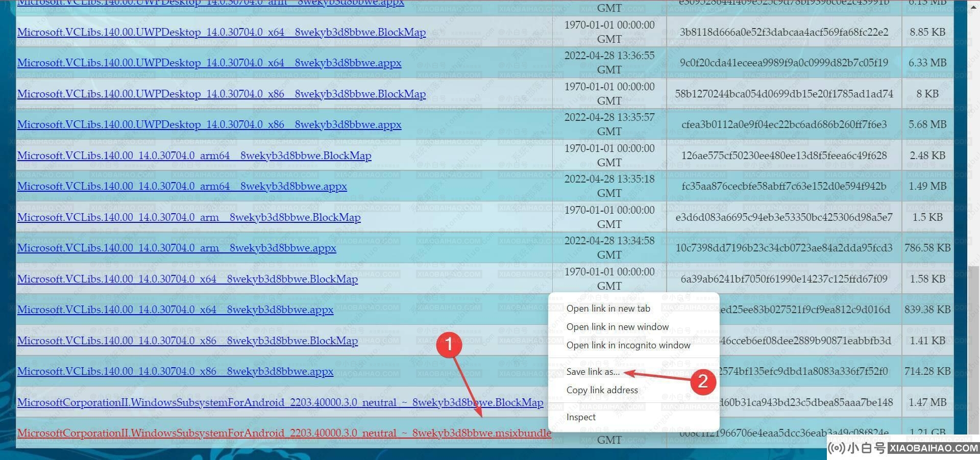The height and width of the screenshot is (460, 980).
Task: Open VCLibs.140.00 arm appx link
Action: 177,248
